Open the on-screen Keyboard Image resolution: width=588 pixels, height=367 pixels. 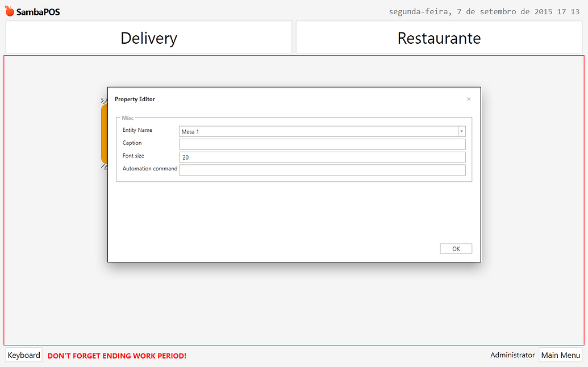coord(23,355)
